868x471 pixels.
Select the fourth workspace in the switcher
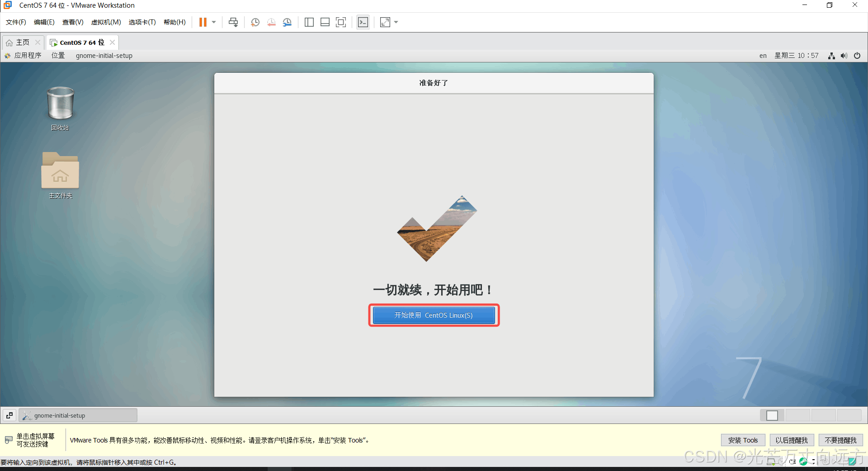(849, 415)
